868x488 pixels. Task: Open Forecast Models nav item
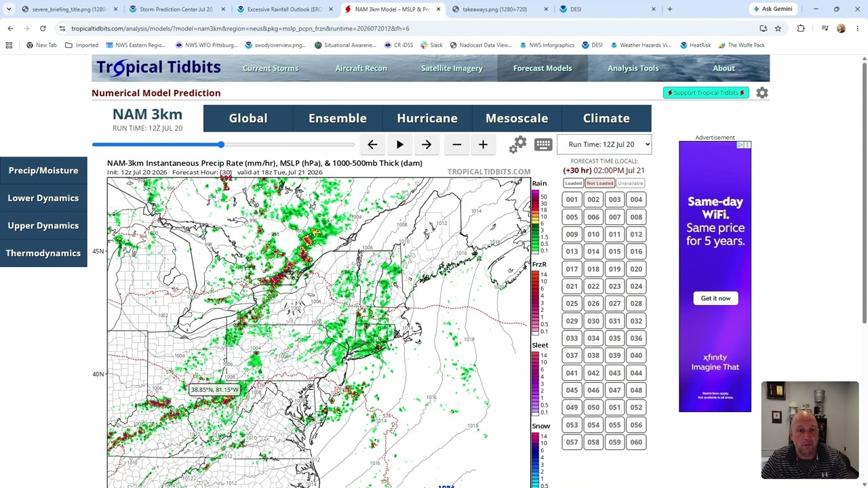(542, 68)
